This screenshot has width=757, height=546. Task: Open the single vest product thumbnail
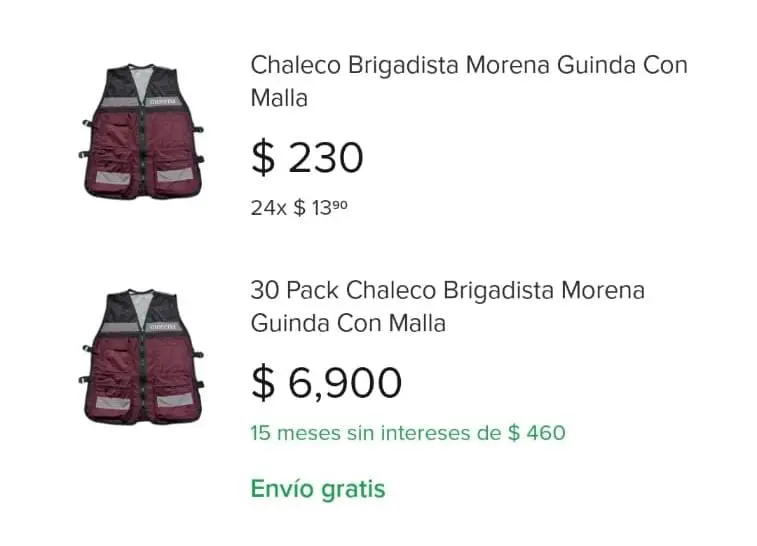142,131
